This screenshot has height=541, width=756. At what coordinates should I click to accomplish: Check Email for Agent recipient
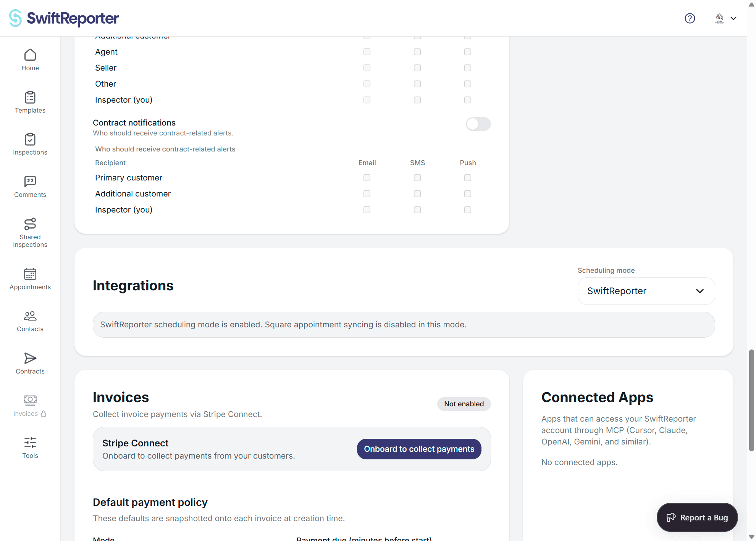367,52
